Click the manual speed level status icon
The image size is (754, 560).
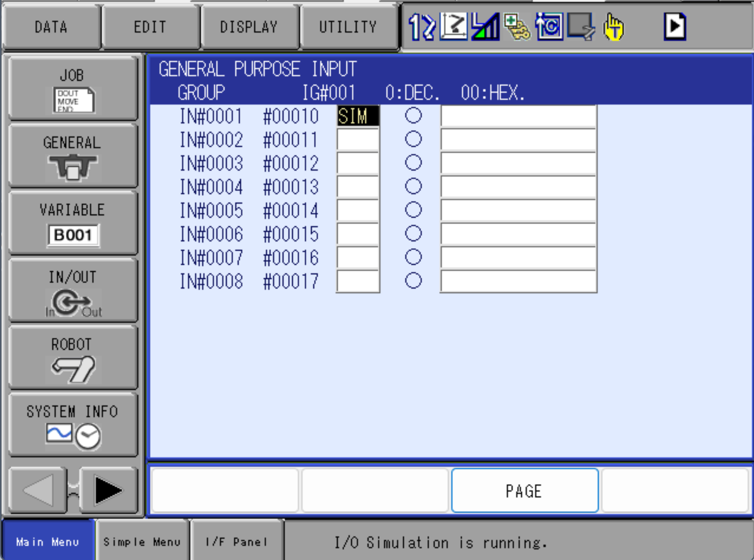(x=485, y=26)
